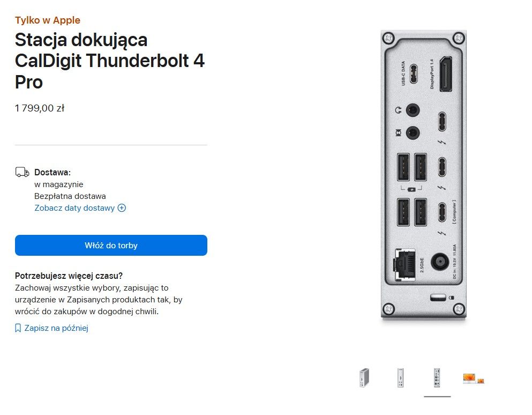Click the product title heading
Image resolution: width=532 pixels, height=415 pixels.
point(110,61)
